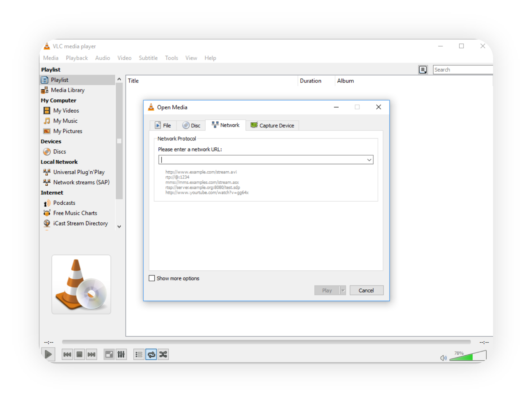532x403 pixels.
Task: Click Cancel in Open Media dialog
Action: tap(367, 290)
